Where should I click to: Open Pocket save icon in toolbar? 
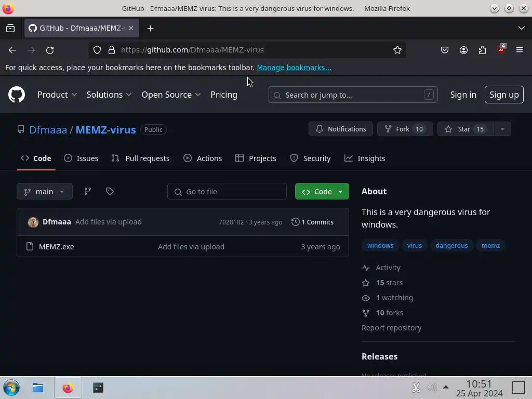coord(445,50)
